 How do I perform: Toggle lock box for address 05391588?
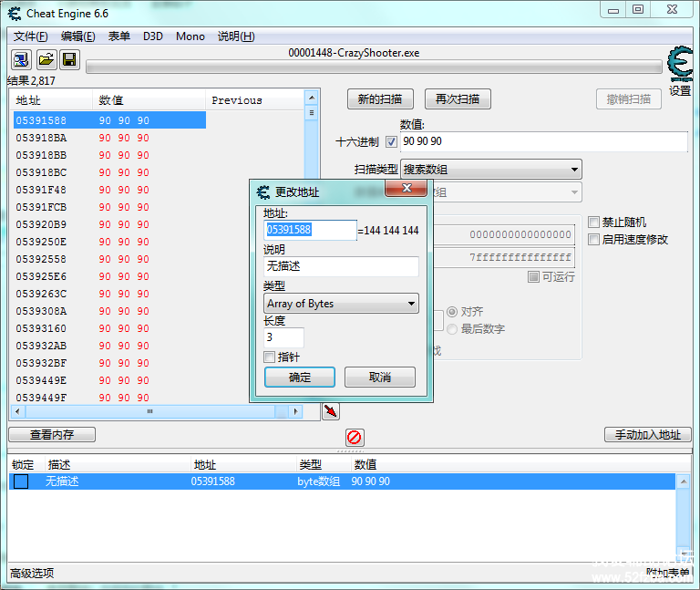point(21,481)
